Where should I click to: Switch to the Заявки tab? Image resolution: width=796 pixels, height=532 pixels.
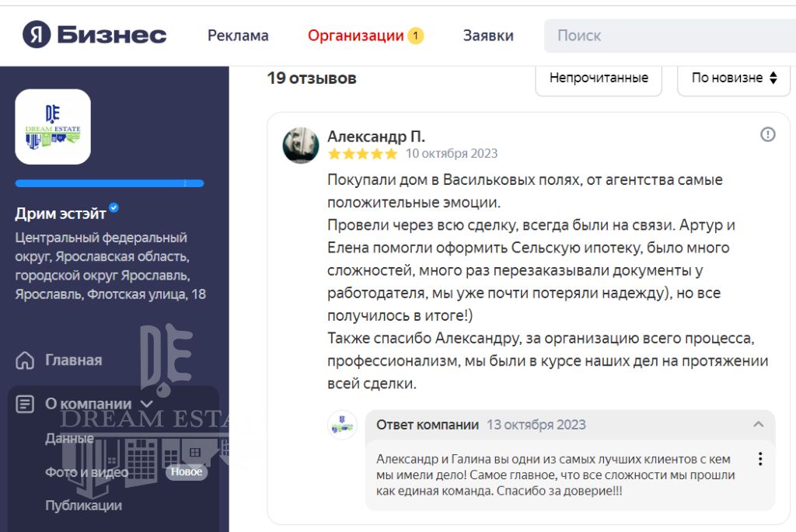click(488, 36)
